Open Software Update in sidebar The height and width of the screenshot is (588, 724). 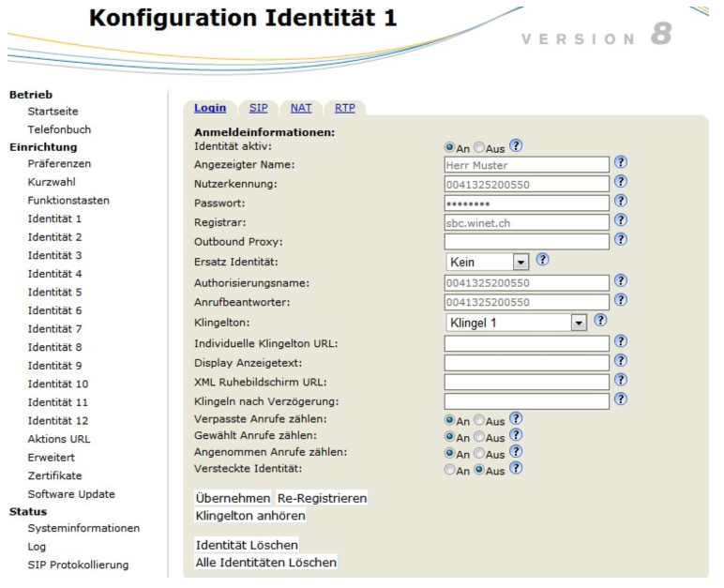[71, 494]
